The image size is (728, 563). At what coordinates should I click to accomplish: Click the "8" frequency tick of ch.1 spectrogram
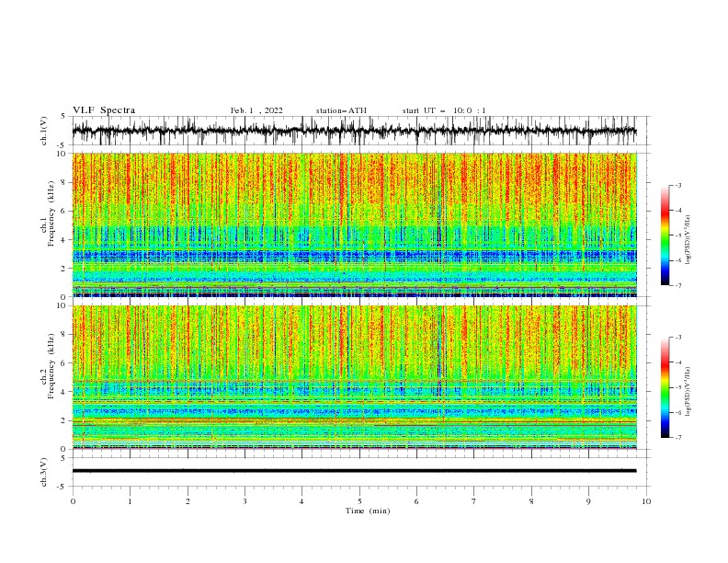(64, 182)
